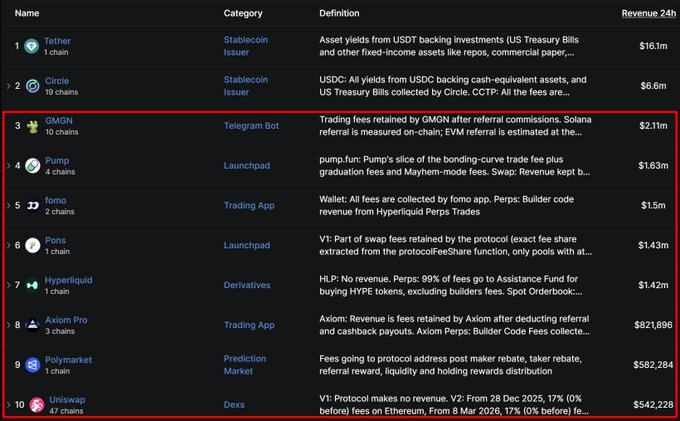This screenshot has height=421, width=680.
Task: Click the Name column header
Action: (x=27, y=13)
